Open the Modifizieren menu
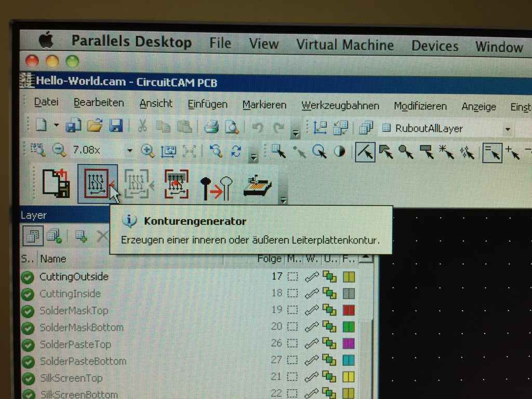This screenshot has width=532, height=399. (x=420, y=107)
